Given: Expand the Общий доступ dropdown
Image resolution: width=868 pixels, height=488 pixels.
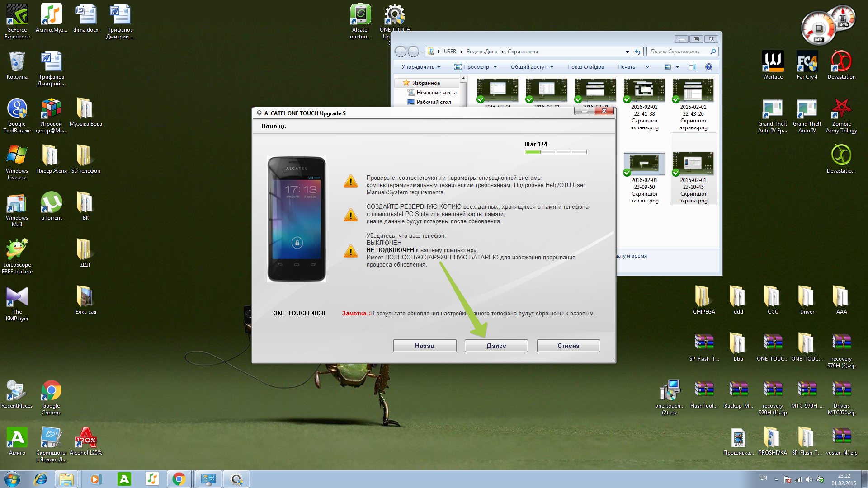Looking at the screenshot, I should pyautogui.click(x=532, y=67).
